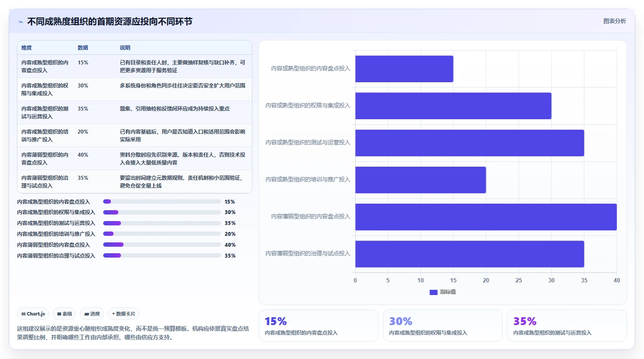Click the progress bar showing 15%
The image size is (644, 359).
(162, 201)
